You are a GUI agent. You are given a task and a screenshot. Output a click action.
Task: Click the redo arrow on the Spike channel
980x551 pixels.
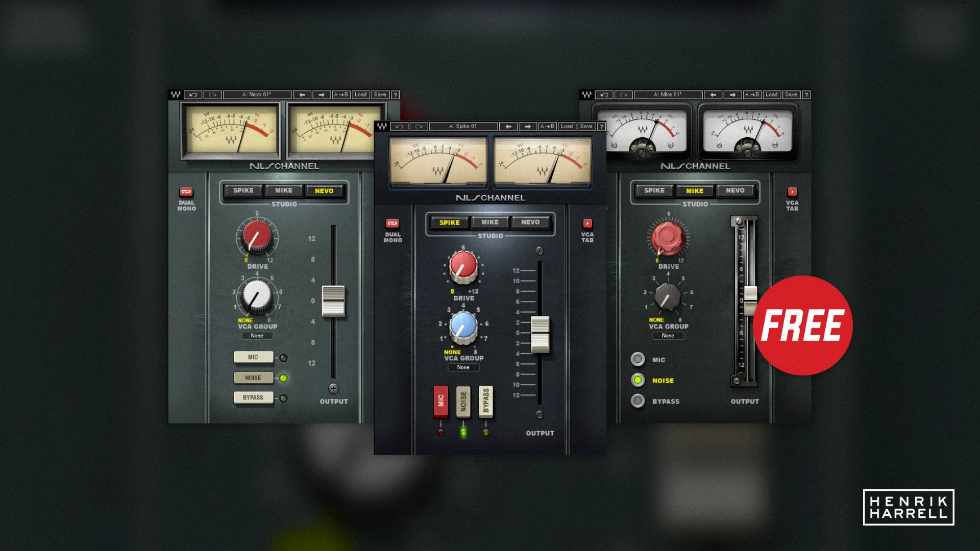click(419, 126)
